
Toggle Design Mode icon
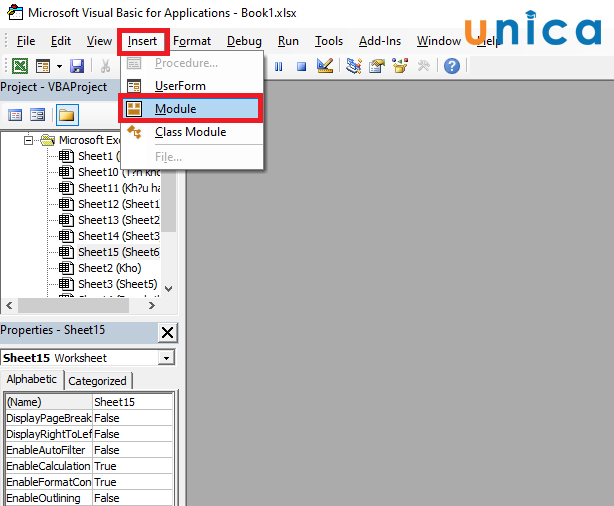pyautogui.click(x=325, y=66)
